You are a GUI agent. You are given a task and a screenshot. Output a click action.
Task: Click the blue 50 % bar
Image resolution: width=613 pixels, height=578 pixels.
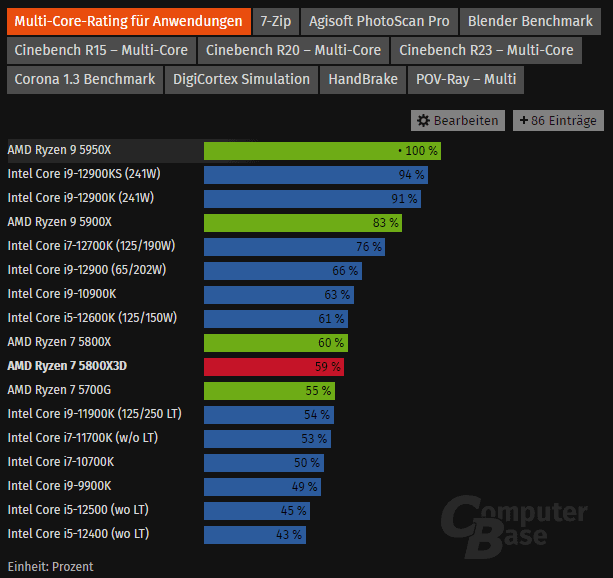click(x=264, y=463)
